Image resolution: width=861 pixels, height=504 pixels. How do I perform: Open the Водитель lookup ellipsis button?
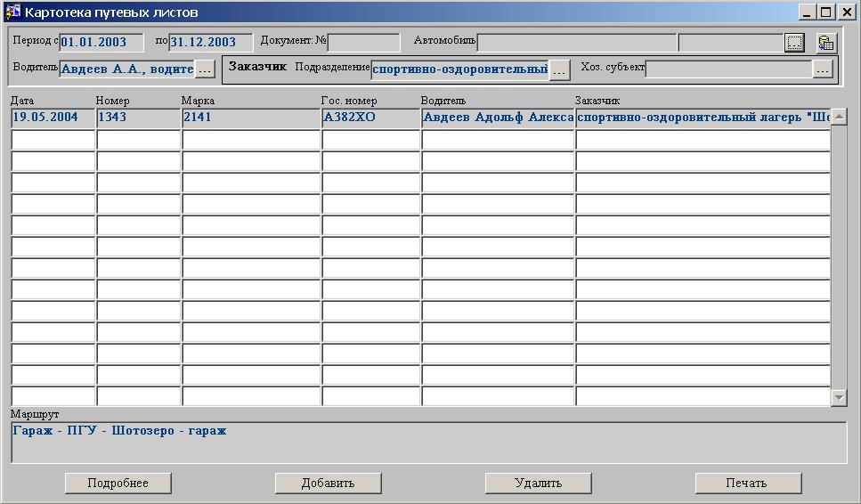pyautogui.click(x=205, y=69)
